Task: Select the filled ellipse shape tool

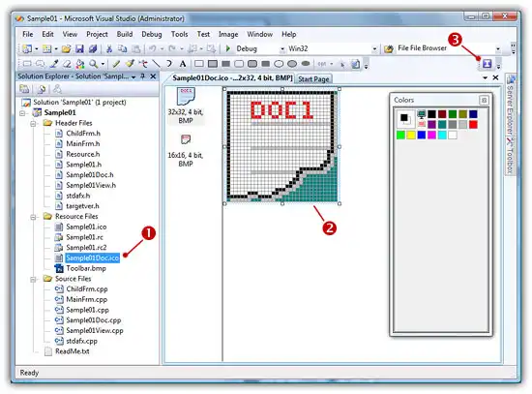Action: [x=306, y=64]
